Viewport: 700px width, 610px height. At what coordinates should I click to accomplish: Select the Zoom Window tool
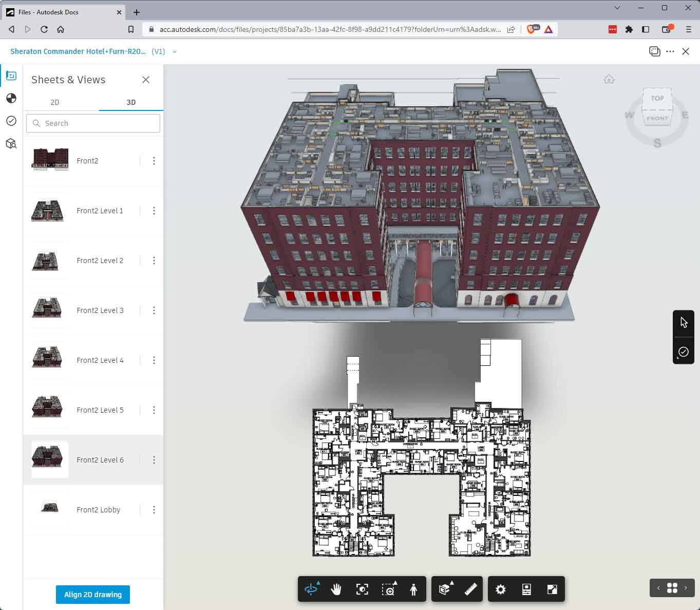pos(388,589)
